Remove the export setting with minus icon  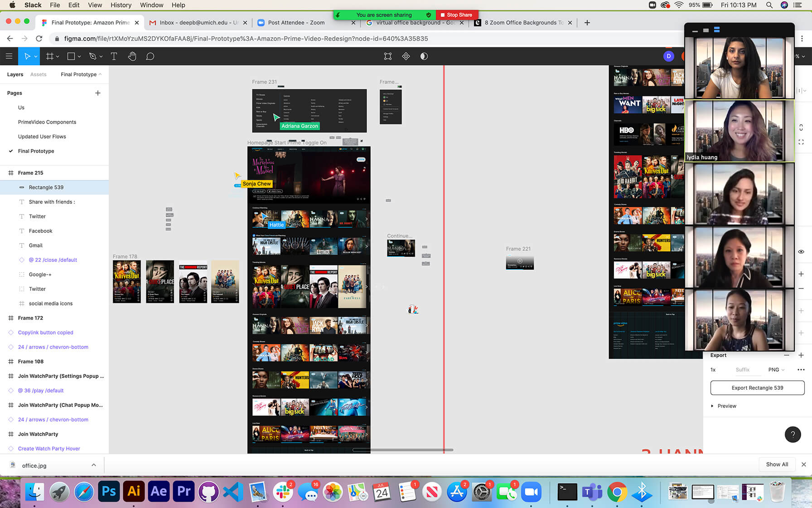[x=787, y=355]
